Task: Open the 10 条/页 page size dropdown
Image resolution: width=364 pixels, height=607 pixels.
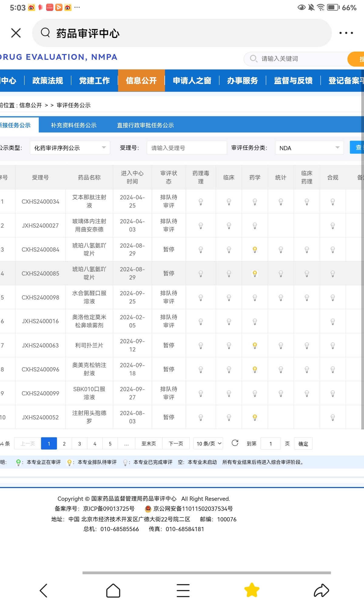Action: [x=208, y=443]
